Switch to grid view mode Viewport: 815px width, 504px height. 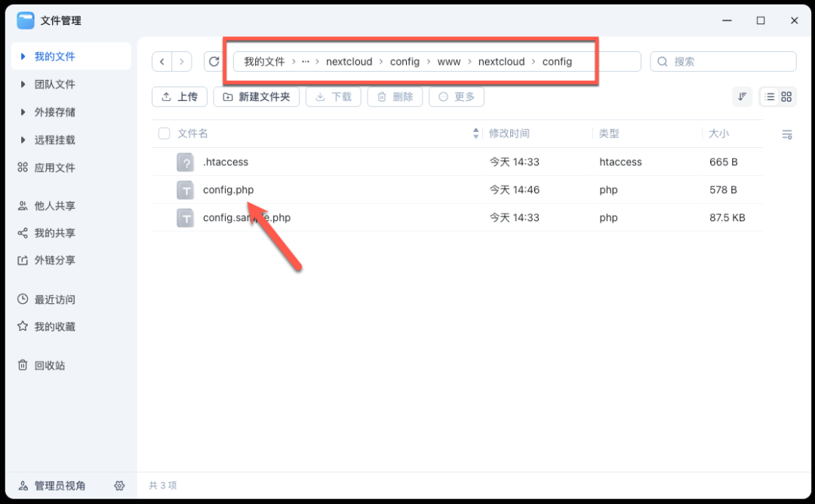(786, 97)
